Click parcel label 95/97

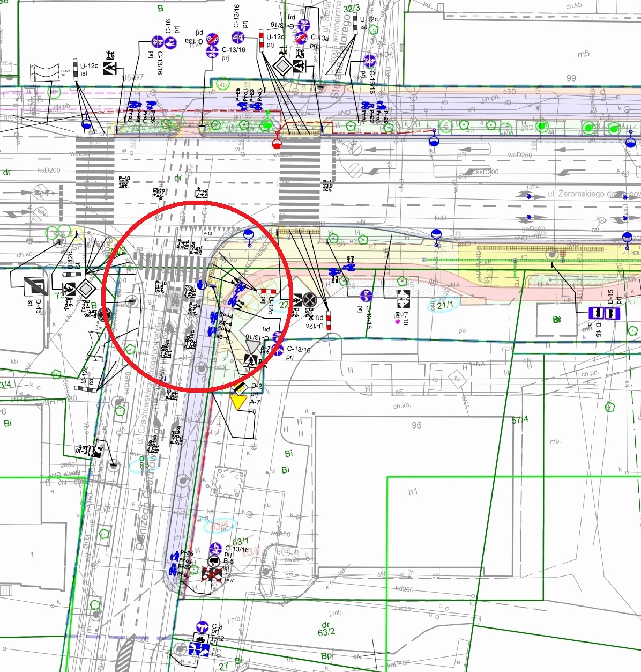tap(133, 78)
